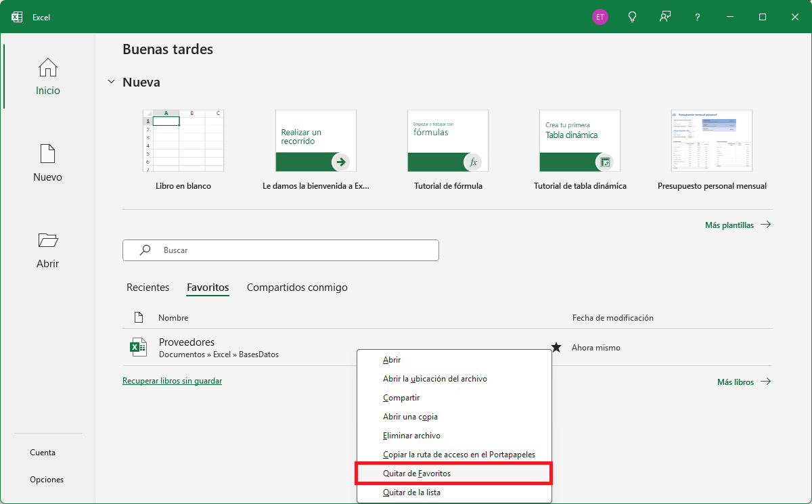Viewport: 812px width, 504px height.
Task: Click the Nueva section heading
Action: coord(141,83)
